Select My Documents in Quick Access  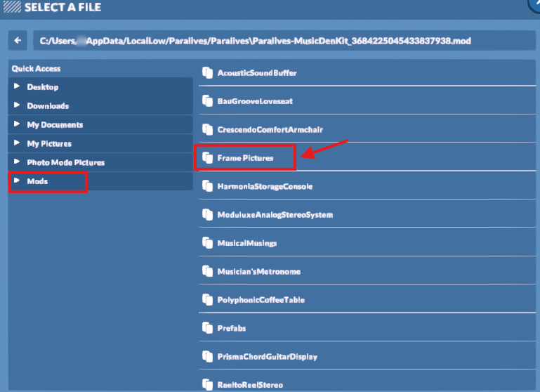[x=100, y=125]
